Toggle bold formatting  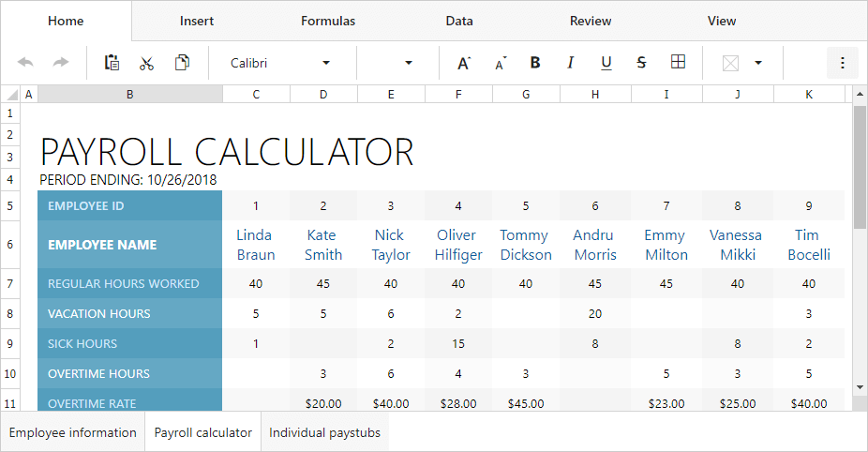(535, 63)
